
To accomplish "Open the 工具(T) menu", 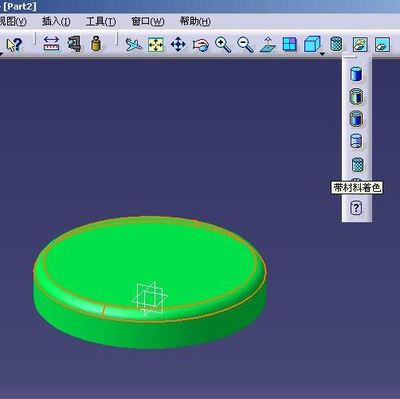I will pyautogui.click(x=101, y=22).
